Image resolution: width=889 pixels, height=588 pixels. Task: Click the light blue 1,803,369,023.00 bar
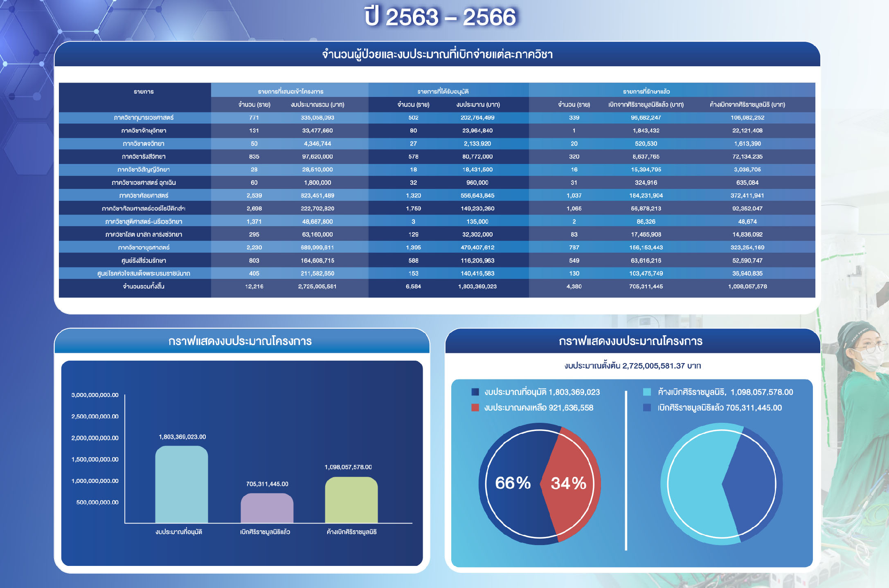click(x=181, y=485)
